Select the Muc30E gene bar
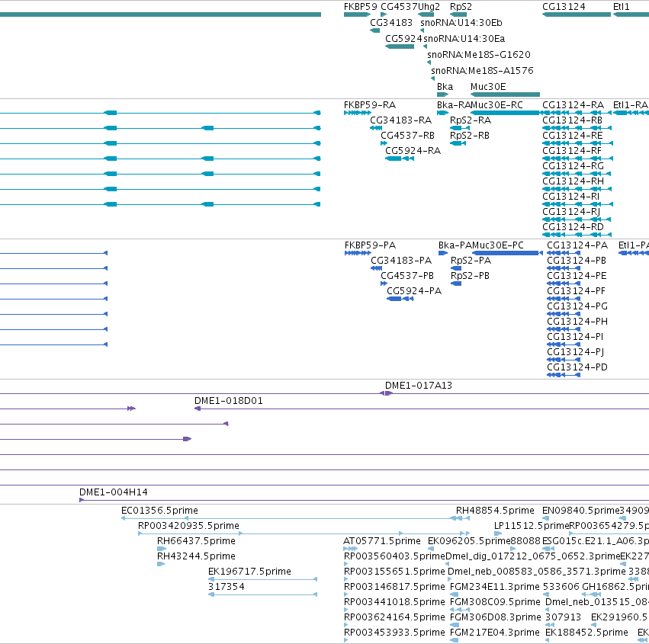This screenshot has width=649, height=644. pyautogui.click(x=506, y=95)
